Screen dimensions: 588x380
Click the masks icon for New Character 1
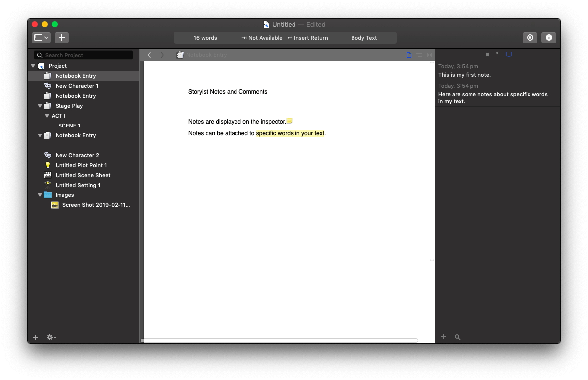pyautogui.click(x=48, y=86)
